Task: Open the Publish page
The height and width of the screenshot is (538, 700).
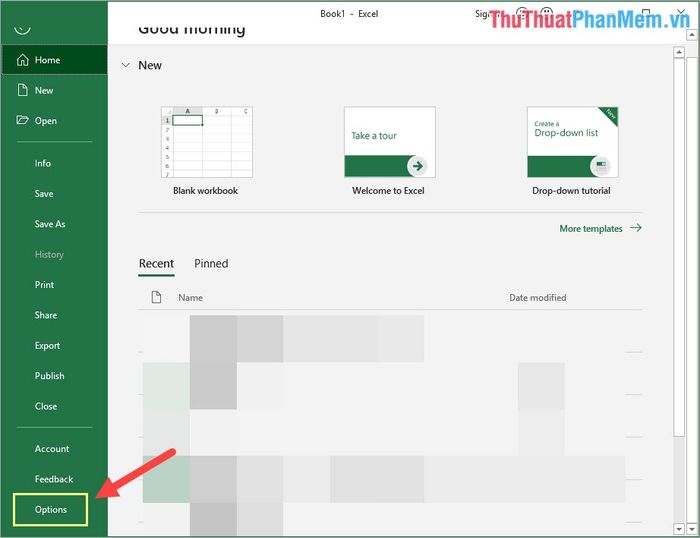Action: (x=49, y=376)
